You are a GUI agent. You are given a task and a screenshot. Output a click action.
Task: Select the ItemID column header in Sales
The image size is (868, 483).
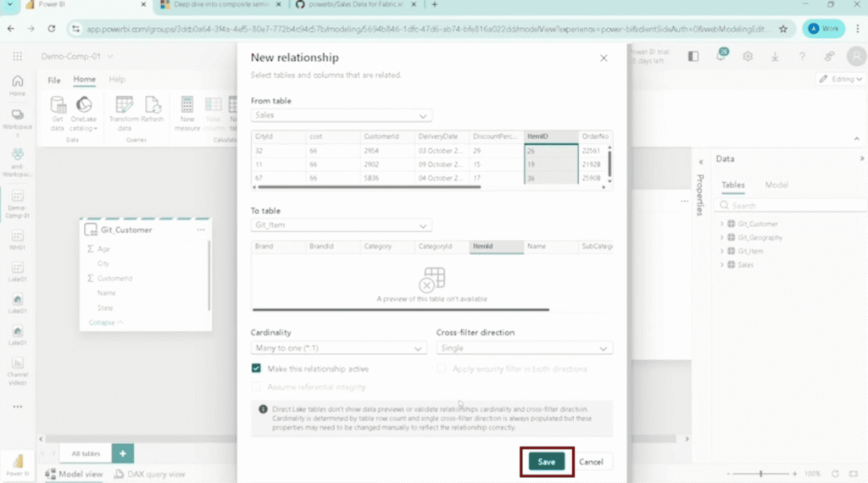click(550, 136)
